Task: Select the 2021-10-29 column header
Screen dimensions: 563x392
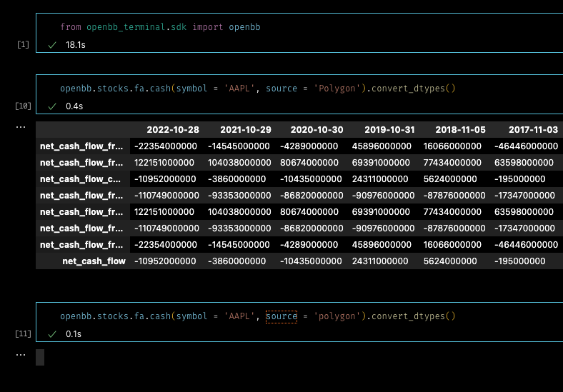Action: pos(246,130)
